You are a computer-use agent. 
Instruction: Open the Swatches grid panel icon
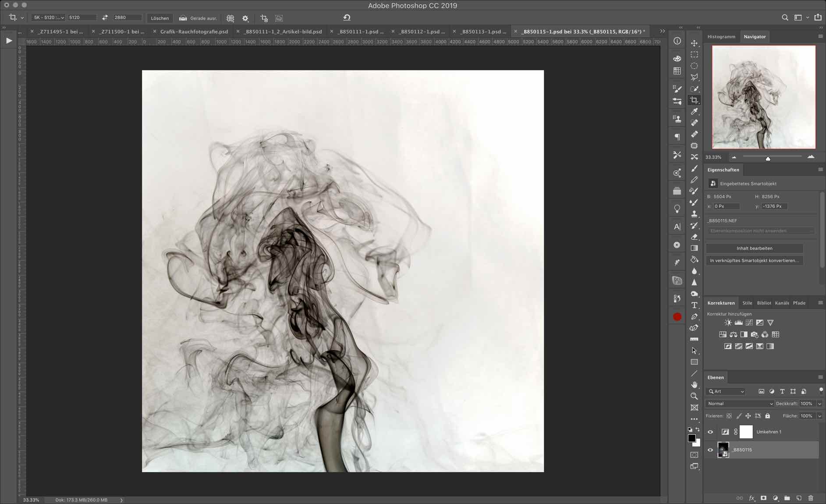677,71
